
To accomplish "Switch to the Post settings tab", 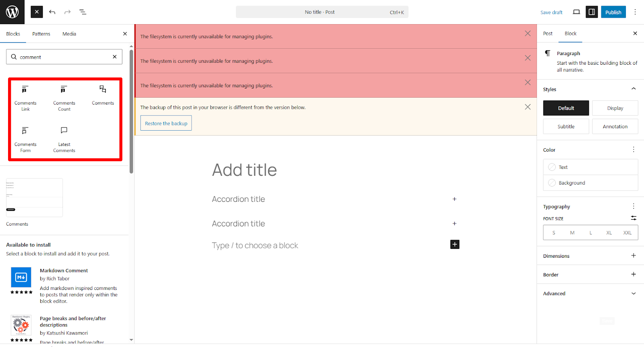I will point(547,34).
